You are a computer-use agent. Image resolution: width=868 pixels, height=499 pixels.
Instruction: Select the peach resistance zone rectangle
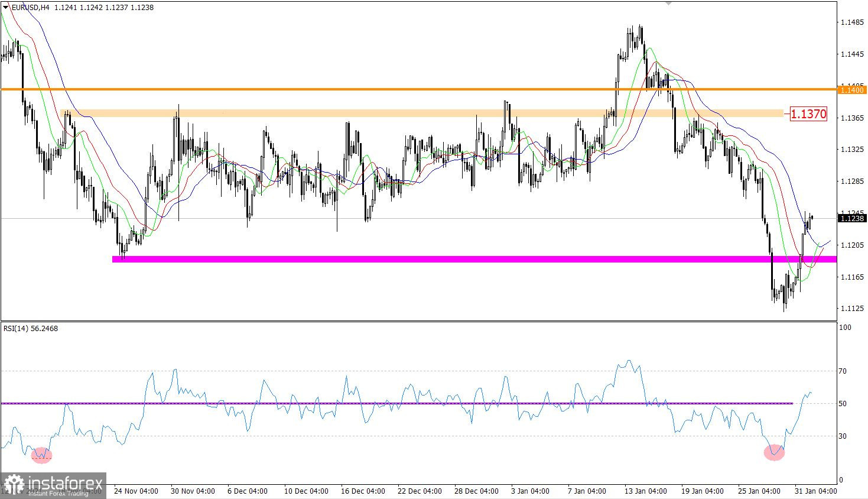[x=422, y=113]
